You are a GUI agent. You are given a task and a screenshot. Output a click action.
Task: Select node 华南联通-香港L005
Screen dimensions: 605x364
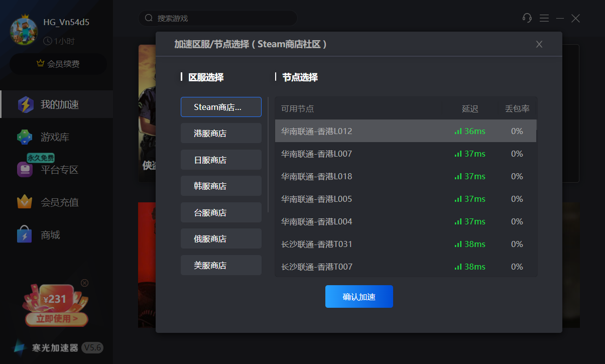pos(406,199)
